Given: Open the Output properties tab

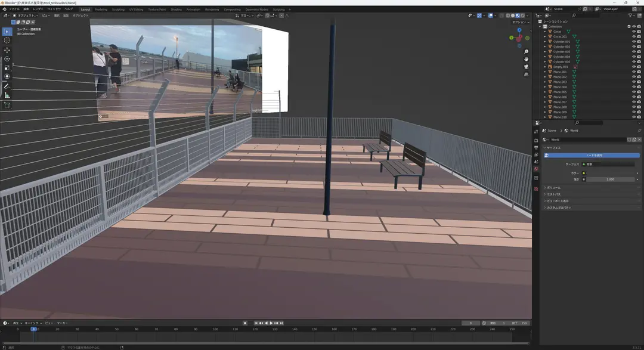Looking at the screenshot, I should (x=536, y=147).
